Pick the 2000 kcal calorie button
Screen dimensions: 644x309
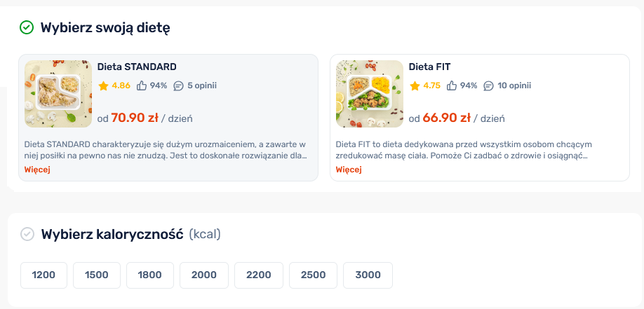tap(204, 275)
